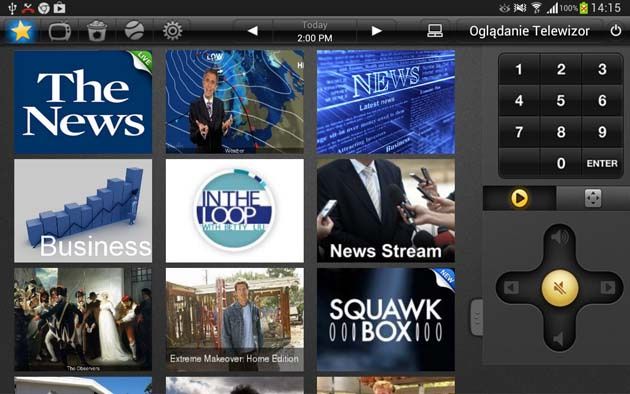Open the TV shows icon tab

click(x=59, y=31)
